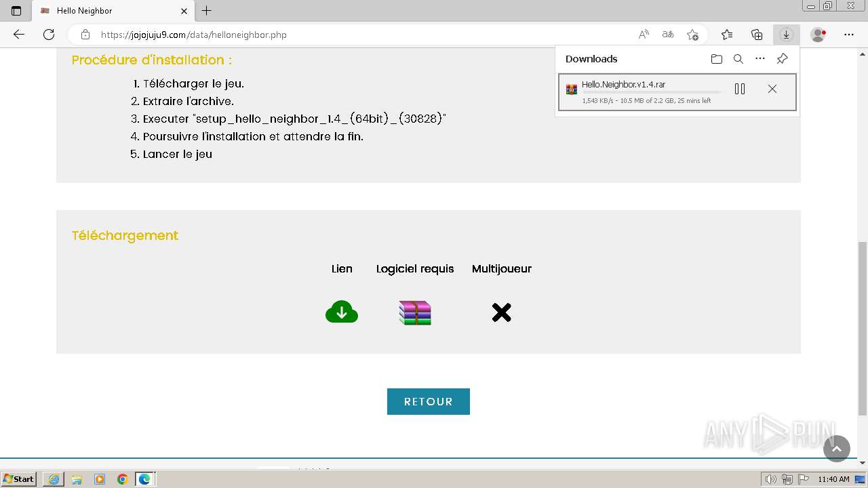
Task: Close the Hello Neighbor tab
Action: [184, 11]
